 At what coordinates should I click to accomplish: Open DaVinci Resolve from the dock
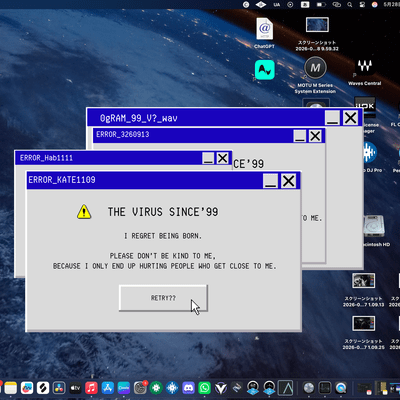point(59,388)
